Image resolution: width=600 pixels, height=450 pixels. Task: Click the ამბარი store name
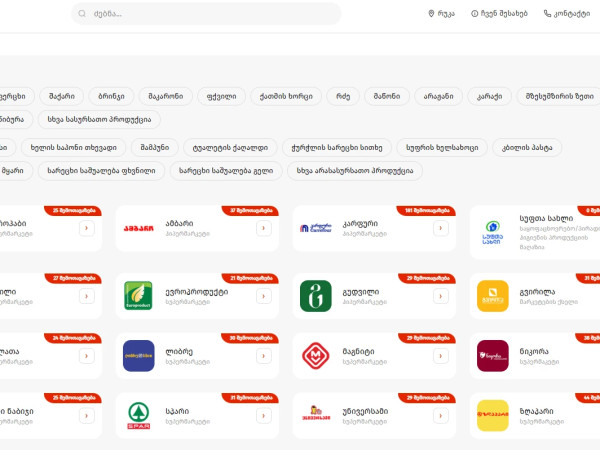click(x=179, y=223)
